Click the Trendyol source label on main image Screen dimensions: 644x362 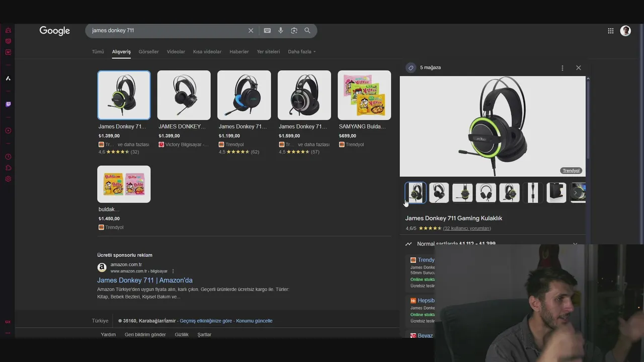coord(571,171)
